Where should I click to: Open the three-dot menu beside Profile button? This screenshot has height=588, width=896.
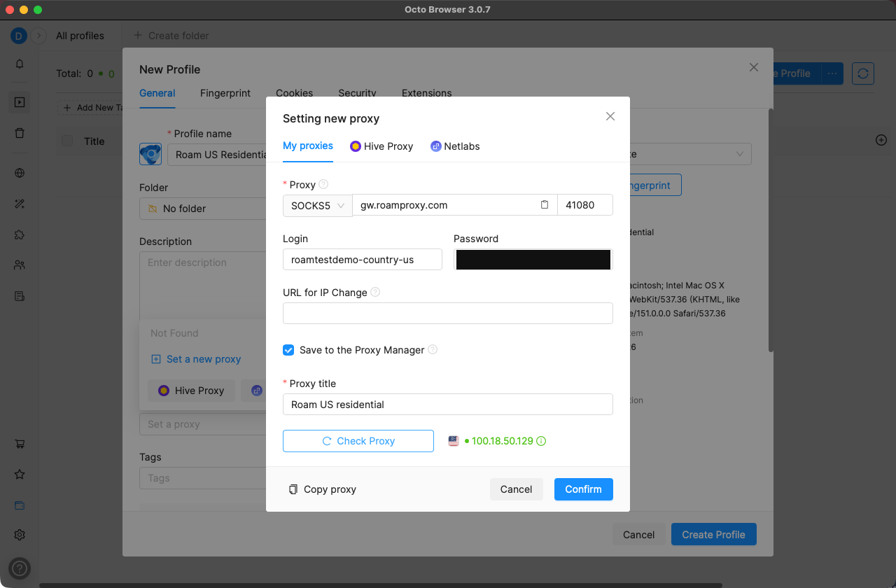(x=832, y=73)
